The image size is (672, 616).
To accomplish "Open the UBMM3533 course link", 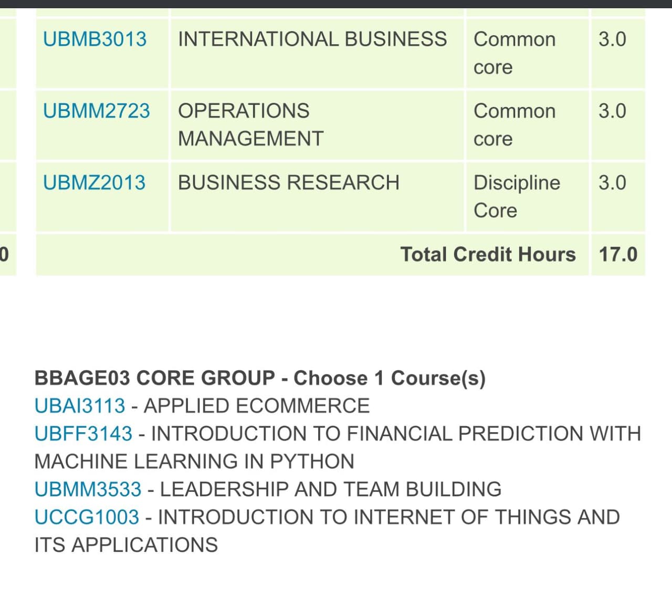I will (x=88, y=489).
